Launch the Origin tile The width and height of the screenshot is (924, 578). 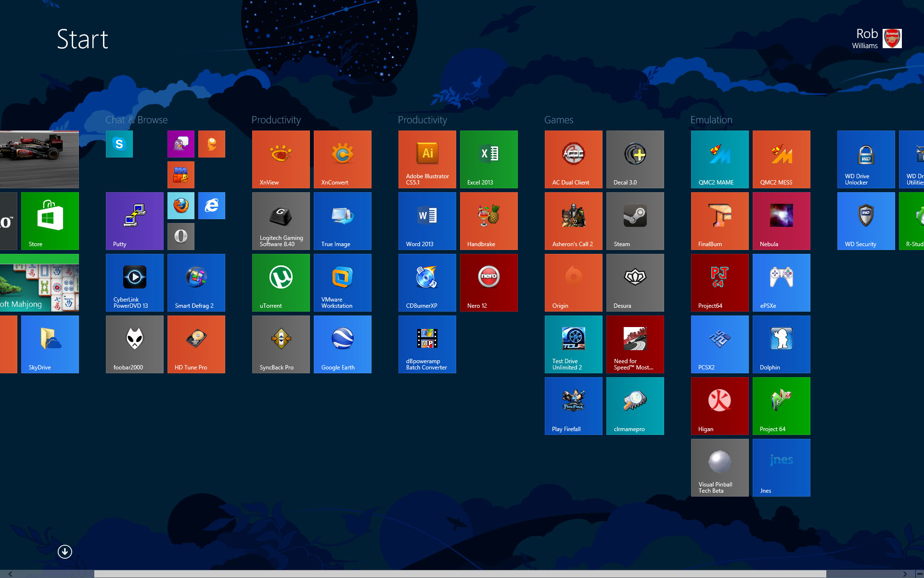pyautogui.click(x=574, y=283)
